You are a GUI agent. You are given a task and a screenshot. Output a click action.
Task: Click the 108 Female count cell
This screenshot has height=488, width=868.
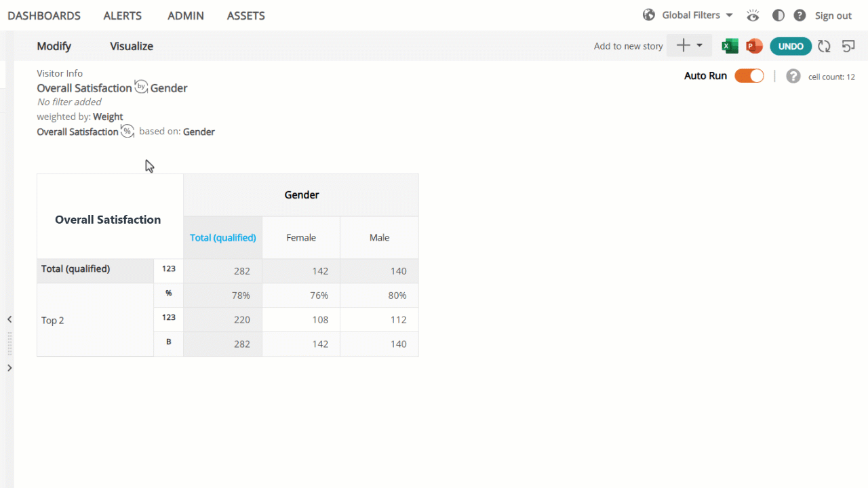point(301,320)
